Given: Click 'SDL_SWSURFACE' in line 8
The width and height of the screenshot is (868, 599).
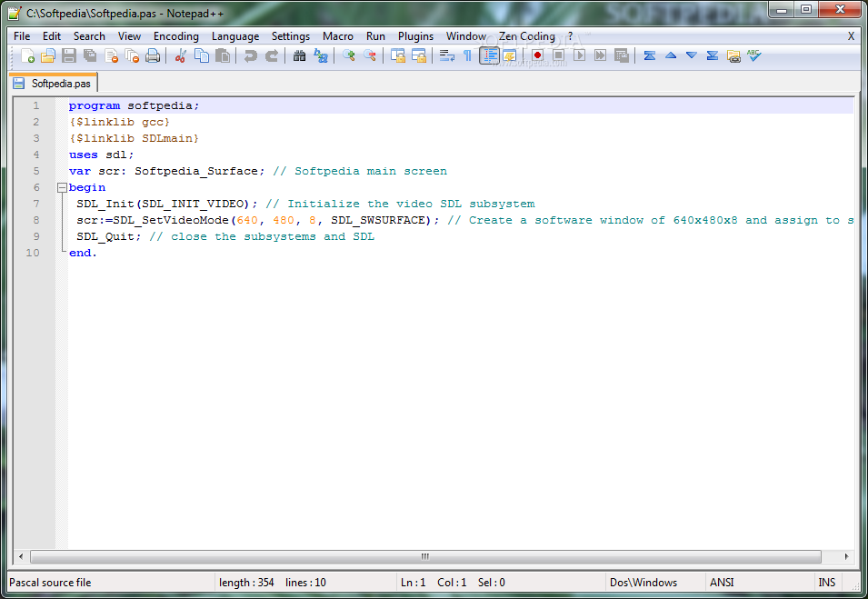Looking at the screenshot, I should tap(377, 220).
